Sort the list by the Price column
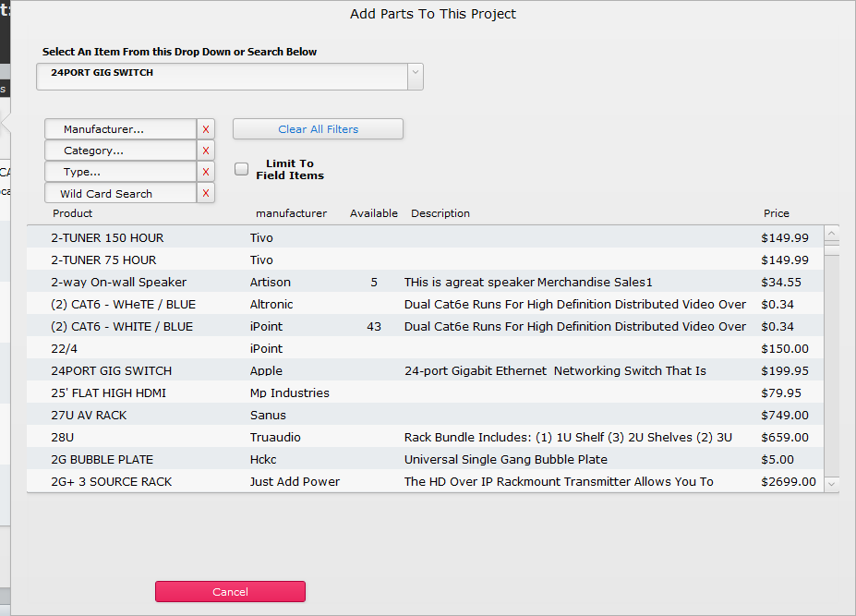 pos(776,213)
